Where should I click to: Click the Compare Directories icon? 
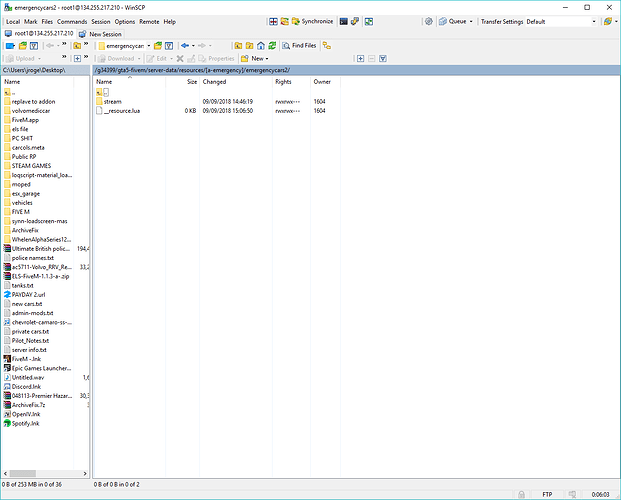[x=273, y=22]
